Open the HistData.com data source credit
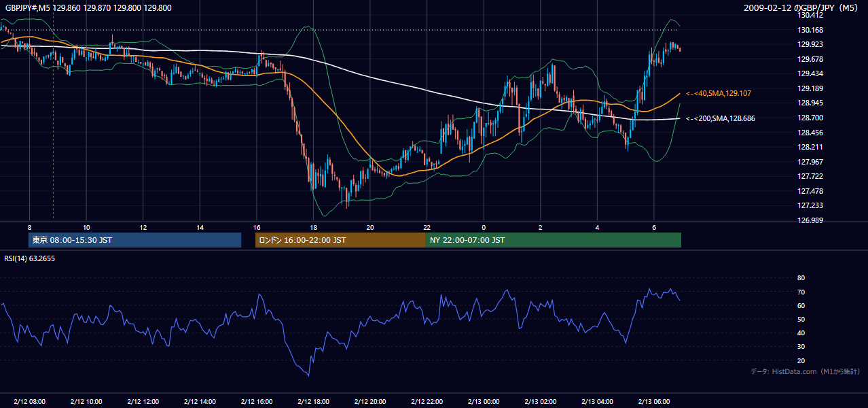This screenshot has height=408, width=868. tap(806, 371)
